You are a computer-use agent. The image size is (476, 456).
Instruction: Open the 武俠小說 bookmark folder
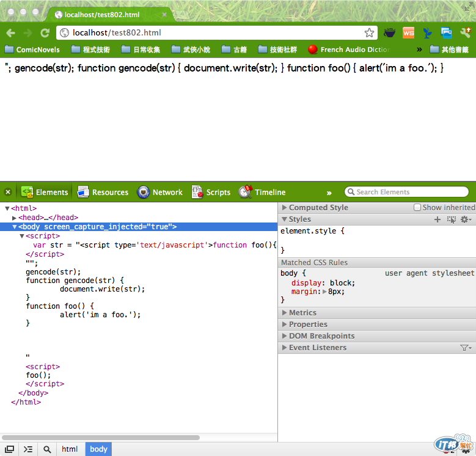[x=191, y=50]
